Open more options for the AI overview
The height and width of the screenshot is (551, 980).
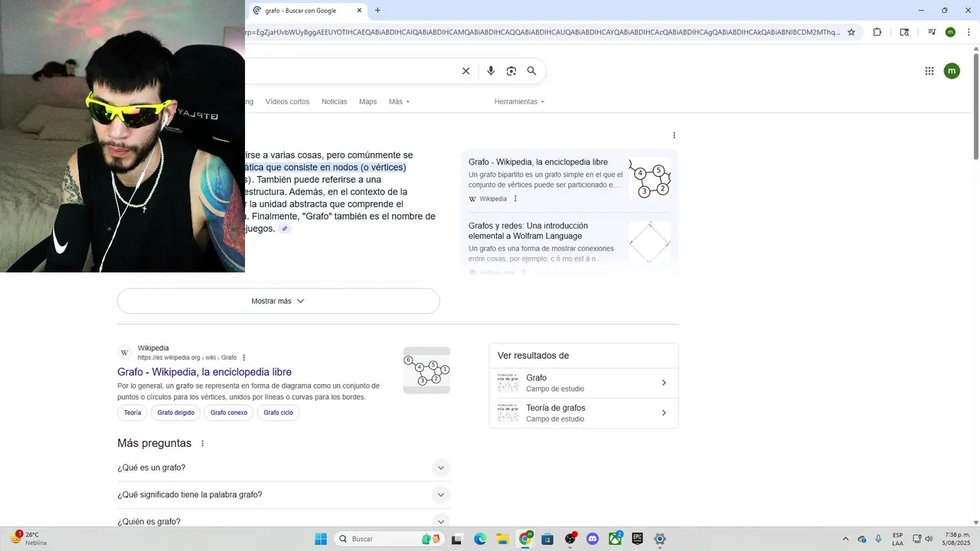674,135
